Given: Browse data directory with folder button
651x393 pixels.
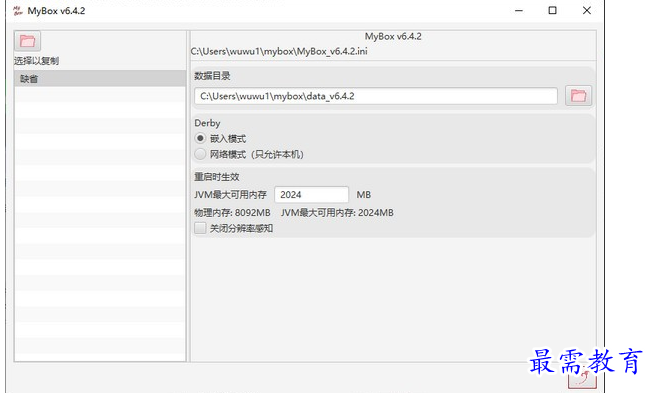Looking at the screenshot, I should point(578,96).
